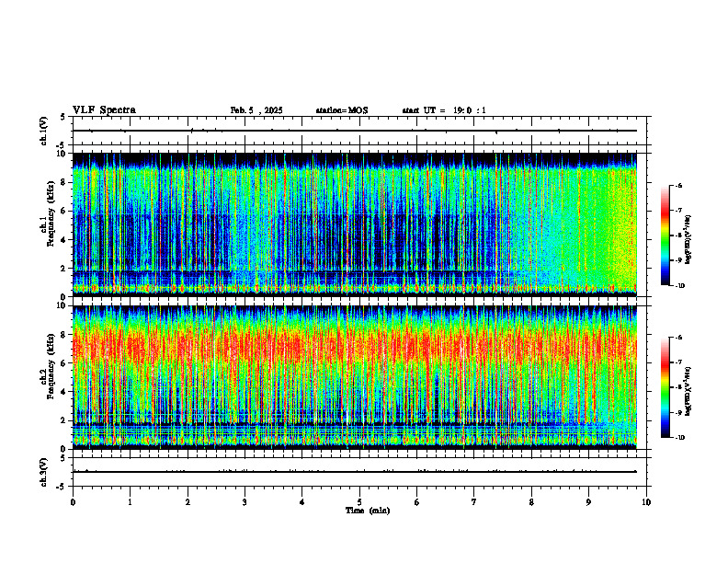Click the "-6" value atop ch.1 color bar
Image resolution: width=728 pixels, height=563 pixels.
[x=678, y=185]
